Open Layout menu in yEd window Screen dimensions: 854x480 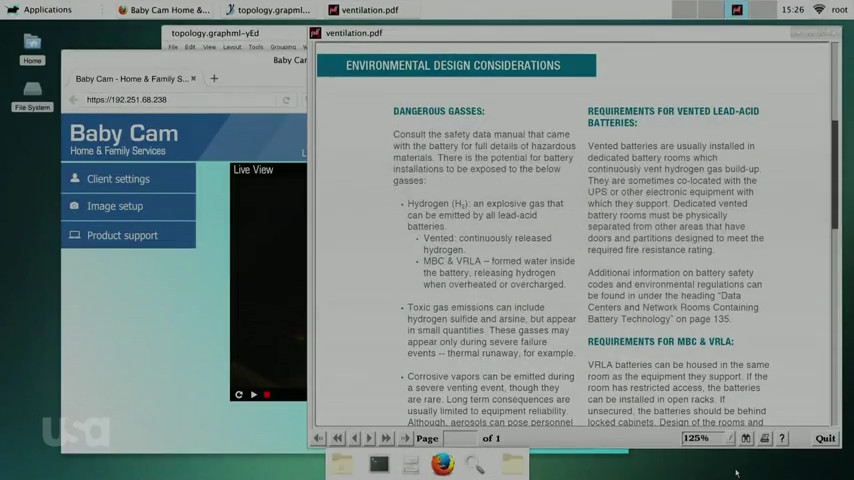point(232,47)
